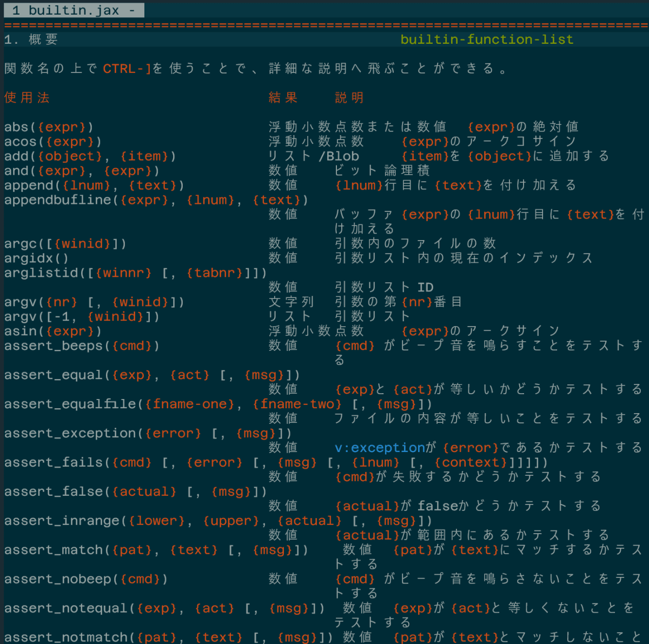Click the 使用法 column header
Image resolution: width=649 pixels, height=644 pixels.
[x=27, y=98]
